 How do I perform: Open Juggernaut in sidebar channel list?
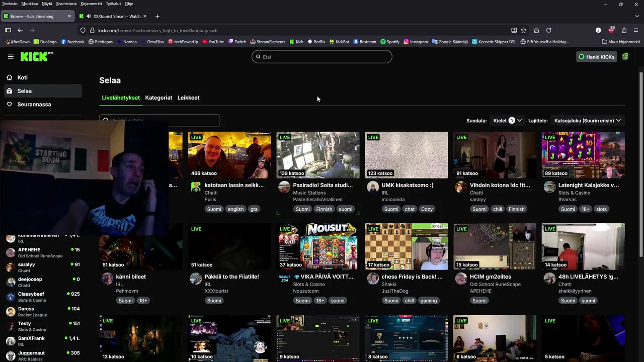(42, 355)
